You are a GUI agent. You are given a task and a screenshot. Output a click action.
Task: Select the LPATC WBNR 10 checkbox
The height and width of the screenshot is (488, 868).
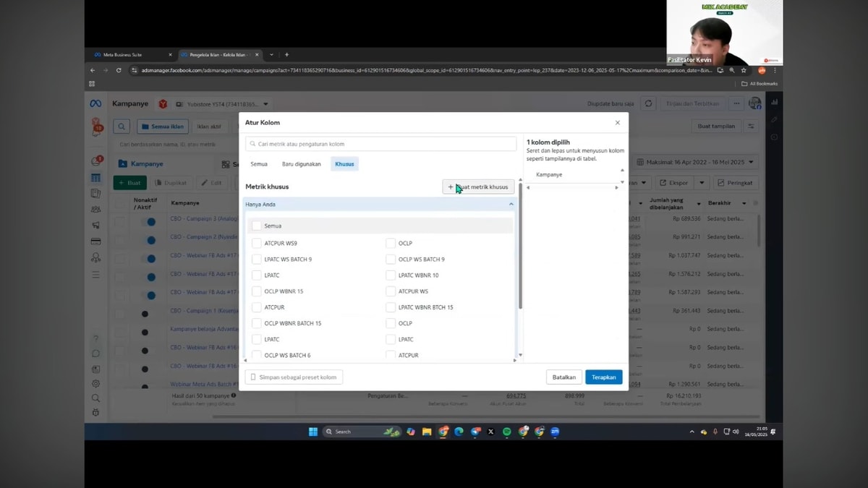coord(391,275)
